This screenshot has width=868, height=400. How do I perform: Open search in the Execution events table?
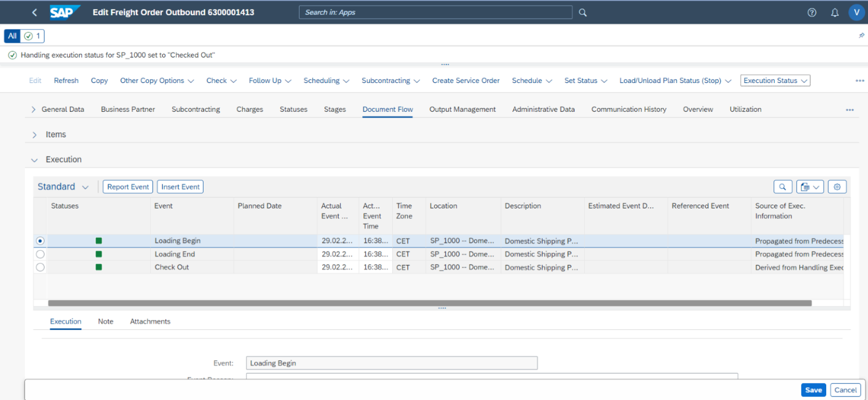click(783, 186)
